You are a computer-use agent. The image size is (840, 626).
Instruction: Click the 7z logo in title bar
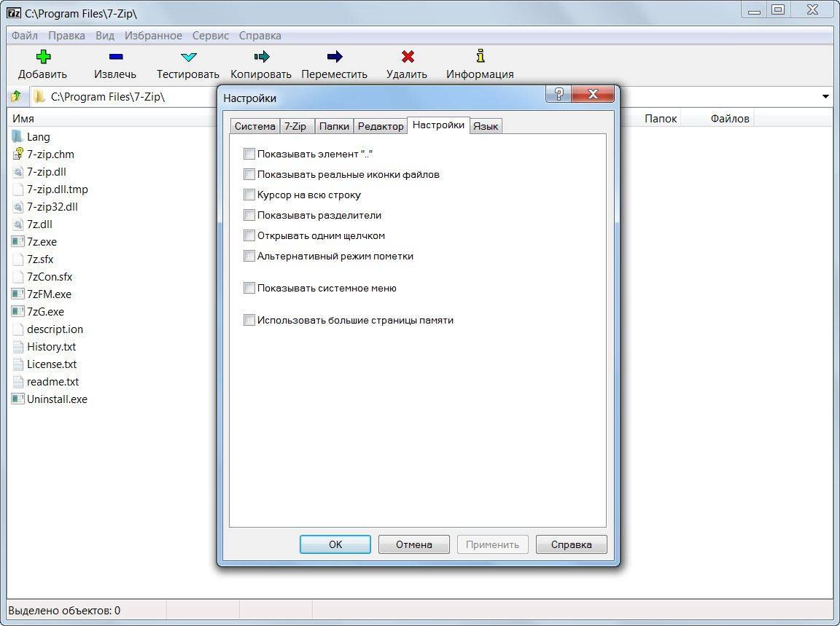14,13
